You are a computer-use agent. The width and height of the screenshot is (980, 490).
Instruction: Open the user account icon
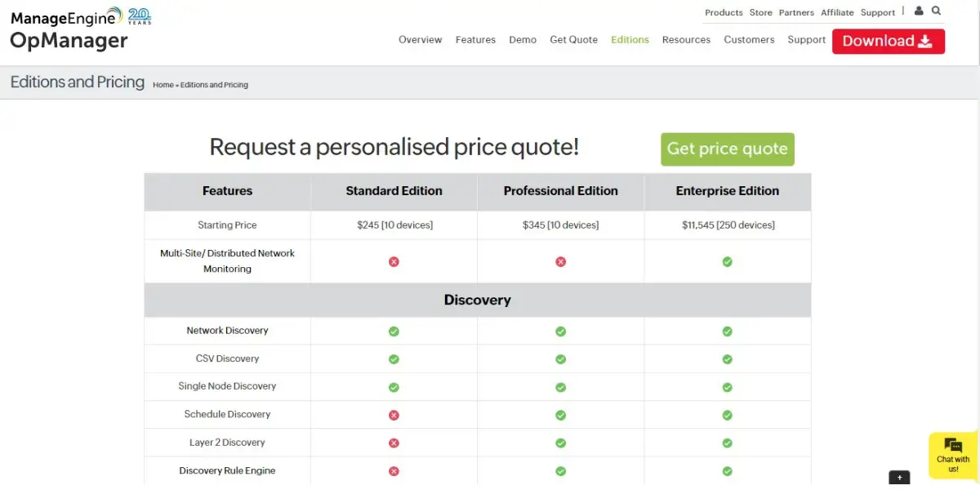pos(920,11)
